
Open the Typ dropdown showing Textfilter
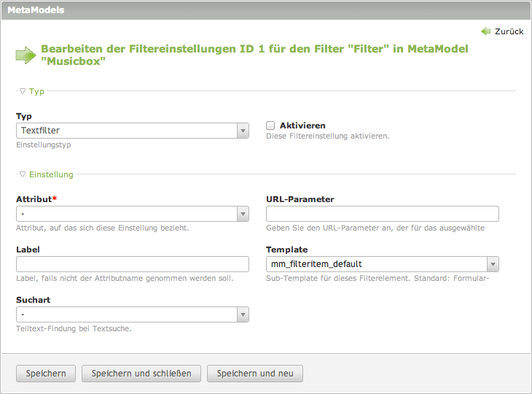(x=133, y=131)
